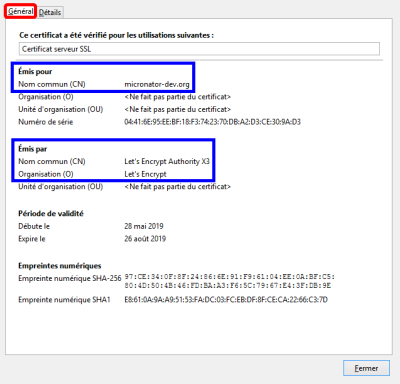Click the SHA-256 fingerprint value
The height and width of the screenshot is (384, 400).
[x=229, y=281]
